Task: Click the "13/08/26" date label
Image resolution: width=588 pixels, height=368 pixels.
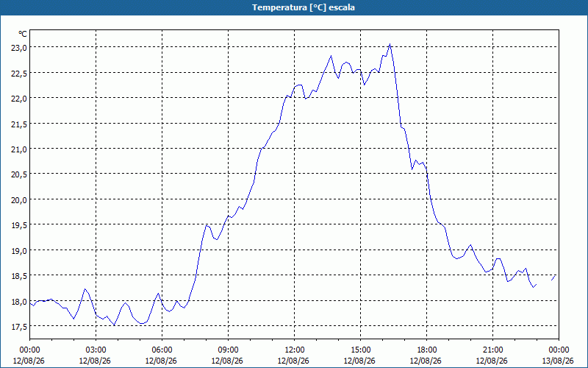Action: pos(558,361)
